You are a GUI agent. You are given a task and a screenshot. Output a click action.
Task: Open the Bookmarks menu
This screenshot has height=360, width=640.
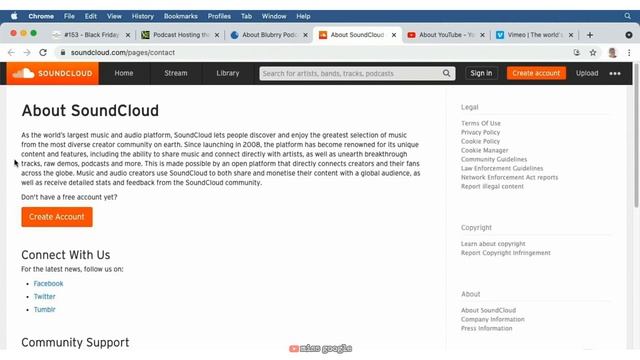tap(180, 16)
